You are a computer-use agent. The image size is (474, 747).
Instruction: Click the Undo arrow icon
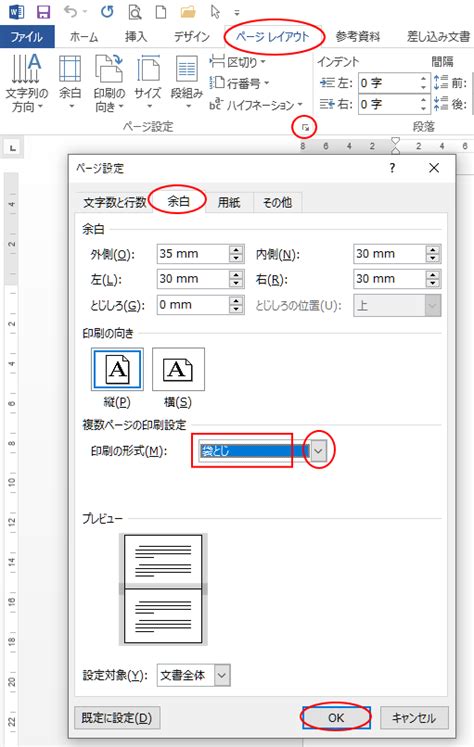click(x=71, y=12)
